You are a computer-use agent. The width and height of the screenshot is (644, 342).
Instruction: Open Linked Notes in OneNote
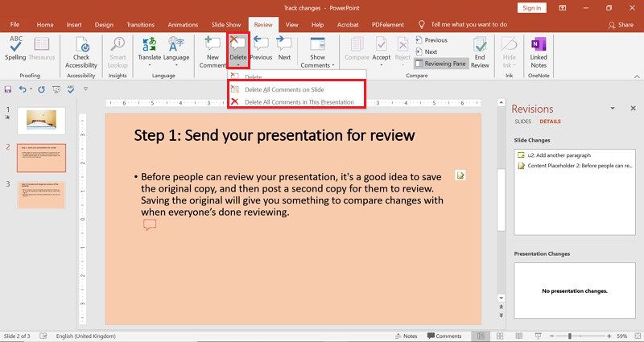539,52
